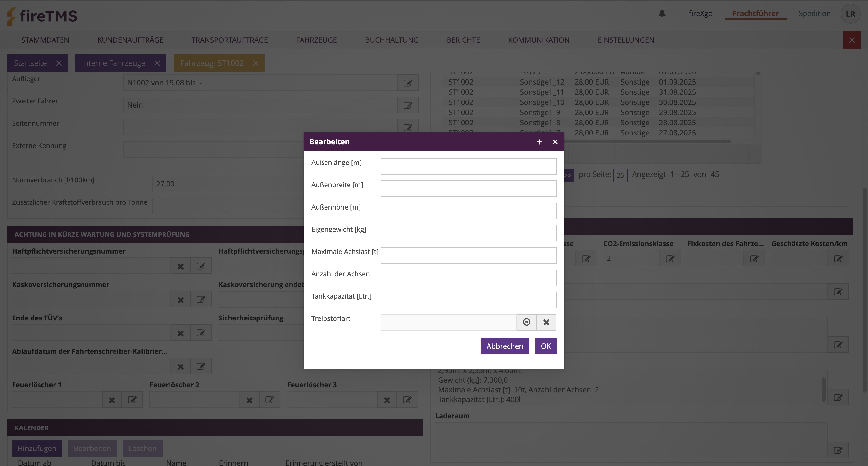Viewport: 868px width, 466px height.
Task: Open the FAHRZEUGE menu
Action: 316,40
